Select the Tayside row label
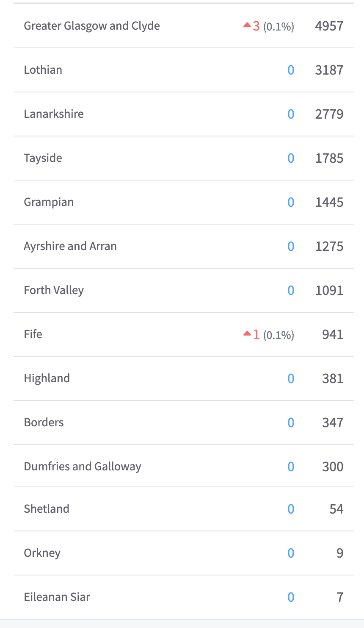364x628 pixels. tap(43, 158)
